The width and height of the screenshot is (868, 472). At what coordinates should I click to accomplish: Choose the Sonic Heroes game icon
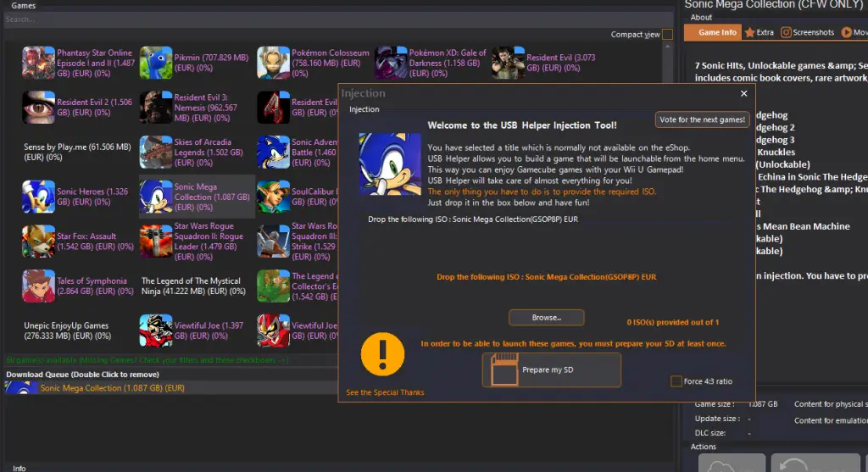[38, 197]
